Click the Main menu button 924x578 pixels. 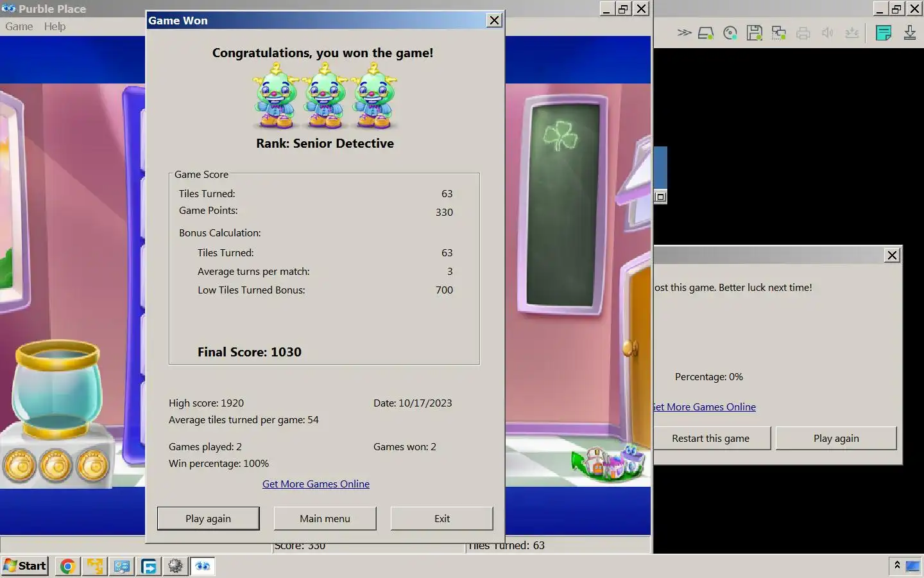[x=325, y=518]
